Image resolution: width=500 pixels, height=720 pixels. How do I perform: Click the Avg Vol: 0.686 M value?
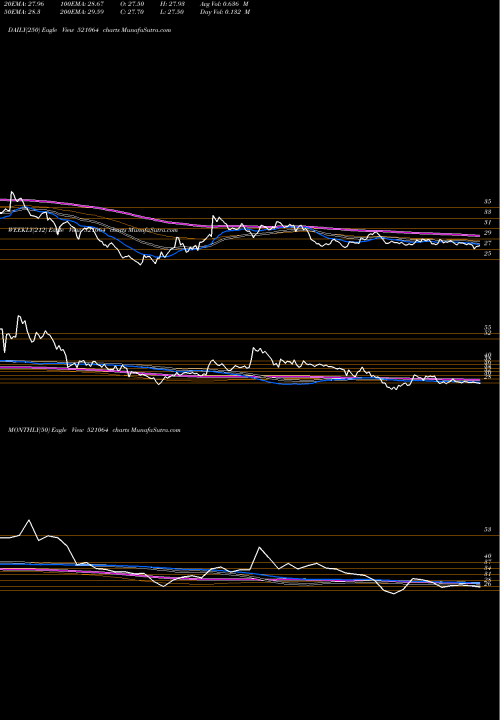[x=225, y=4]
